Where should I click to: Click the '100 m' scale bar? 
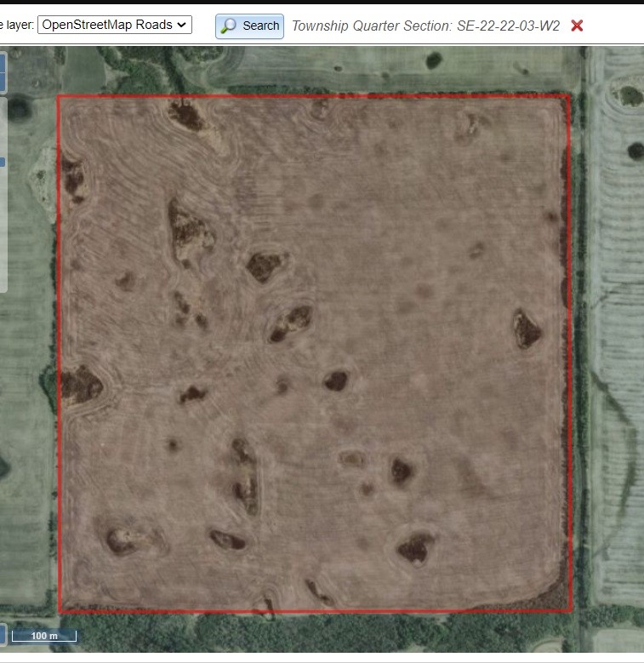(x=44, y=636)
